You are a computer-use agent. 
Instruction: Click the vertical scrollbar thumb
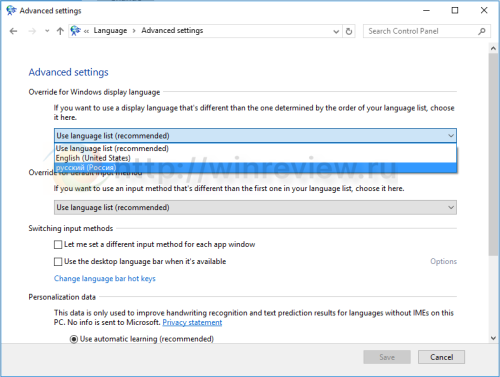click(x=494, y=154)
